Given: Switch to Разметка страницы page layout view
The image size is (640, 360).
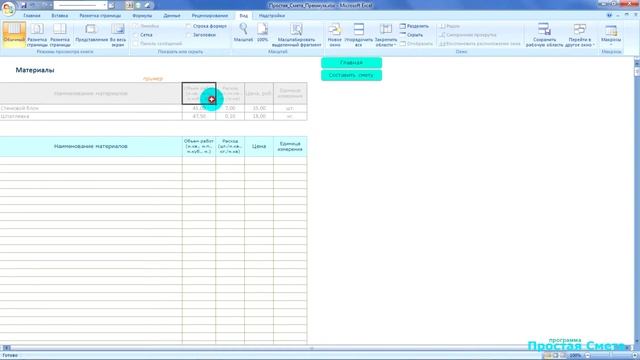Looking at the screenshot, I should coord(37,34).
